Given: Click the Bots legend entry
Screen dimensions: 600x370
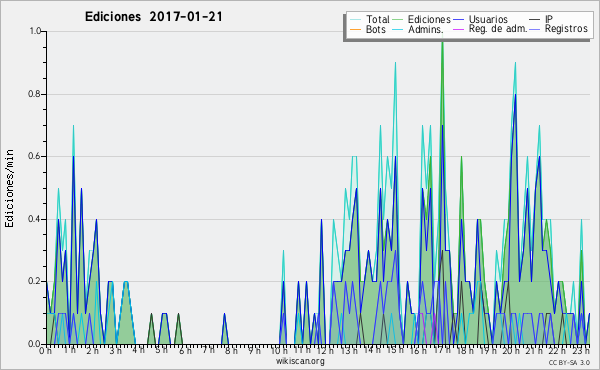Looking at the screenshot, I should 368,29.
